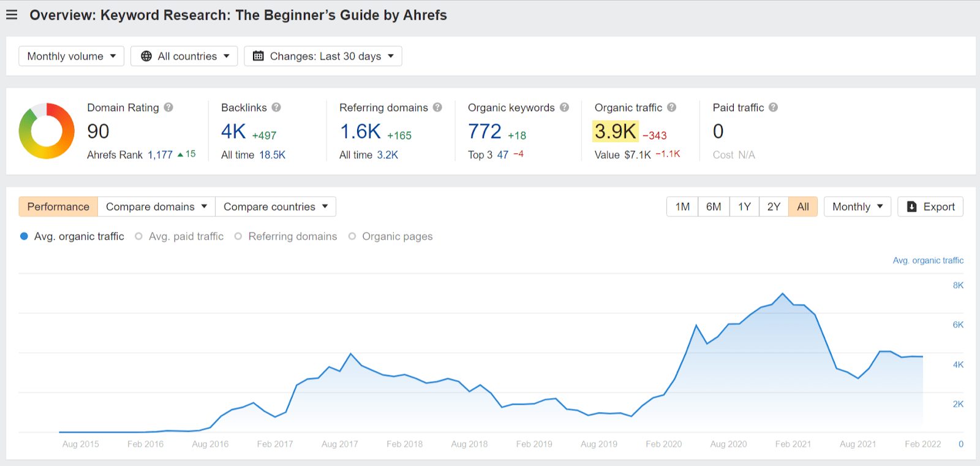Click the Feb 2020 x-axis label
The height and width of the screenshot is (466, 980).
pos(664,444)
